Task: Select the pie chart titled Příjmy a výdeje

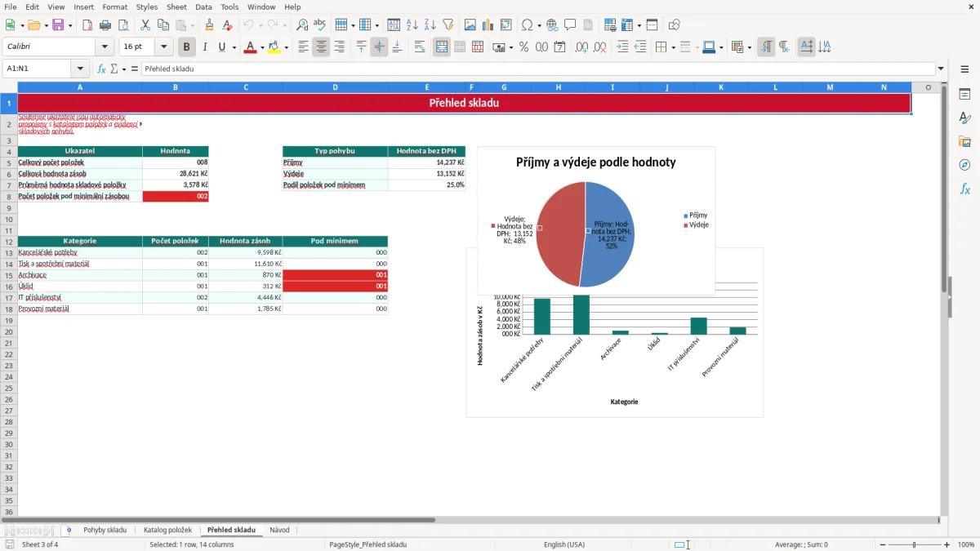Action: click(595, 220)
